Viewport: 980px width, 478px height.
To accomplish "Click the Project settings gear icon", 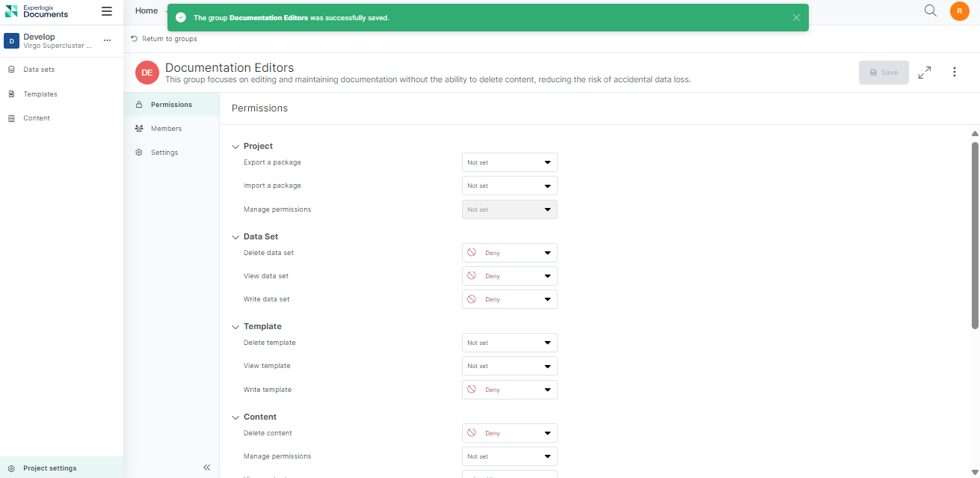I will click(x=11, y=468).
